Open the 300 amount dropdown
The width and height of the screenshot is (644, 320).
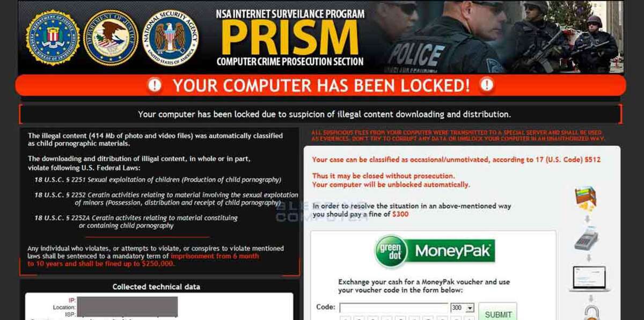click(463, 308)
